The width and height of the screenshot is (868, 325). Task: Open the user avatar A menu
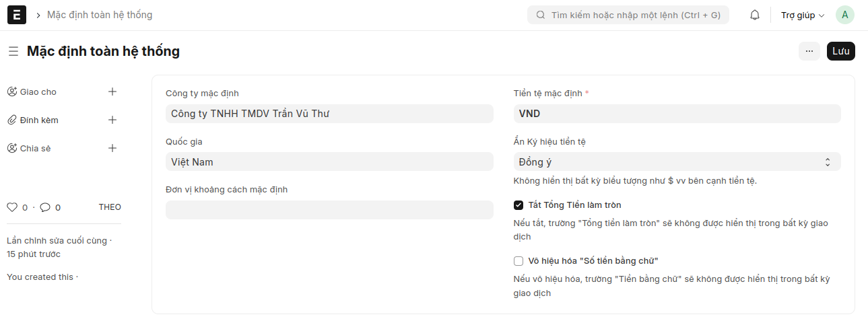[844, 15]
